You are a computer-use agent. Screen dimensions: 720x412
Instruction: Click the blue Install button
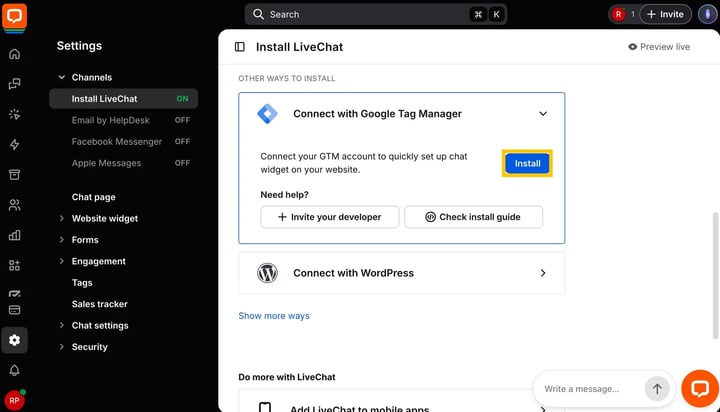[x=527, y=164]
